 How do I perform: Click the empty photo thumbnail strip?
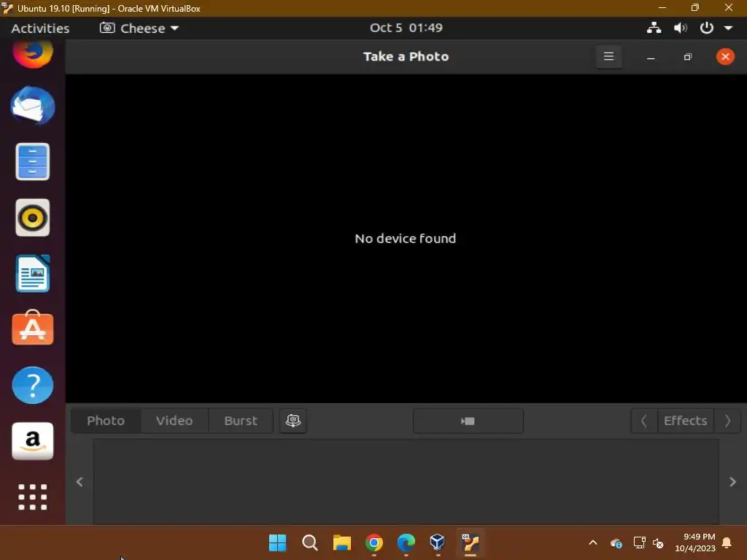click(x=406, y=482)
